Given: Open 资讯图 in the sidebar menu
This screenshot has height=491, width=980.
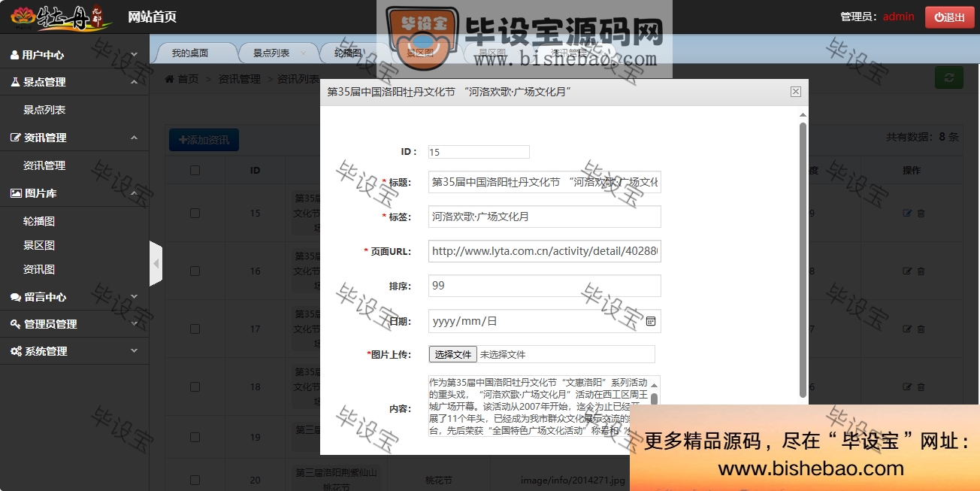Looking at the screenshot, I should (39, 269).
